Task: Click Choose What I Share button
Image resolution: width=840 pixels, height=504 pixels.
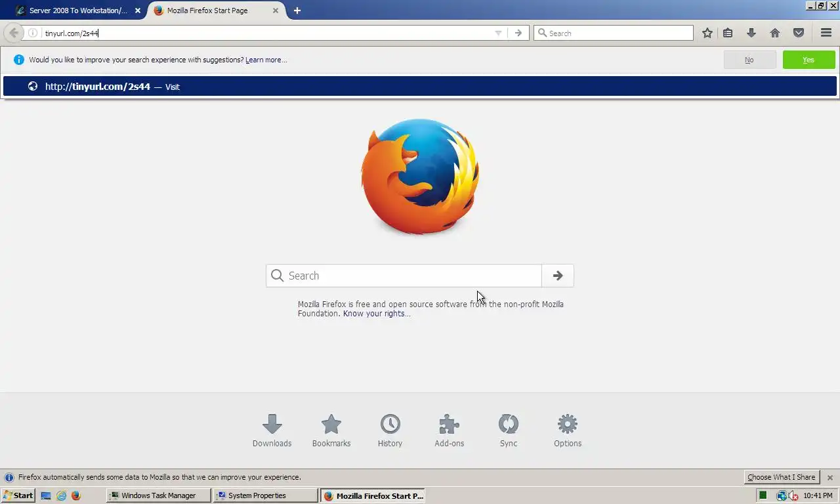Action: (781, 477)
